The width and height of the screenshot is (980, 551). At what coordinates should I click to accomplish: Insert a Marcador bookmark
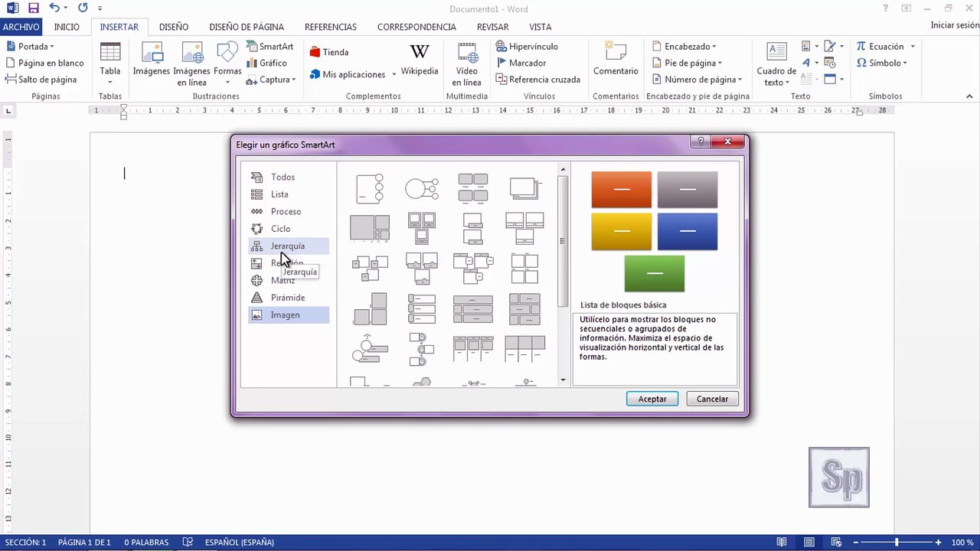[x=521, y=63]
